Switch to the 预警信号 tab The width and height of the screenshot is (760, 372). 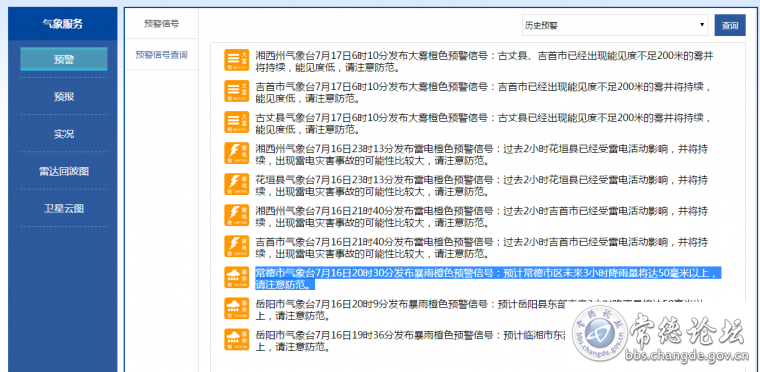click(x=161, y=24)
